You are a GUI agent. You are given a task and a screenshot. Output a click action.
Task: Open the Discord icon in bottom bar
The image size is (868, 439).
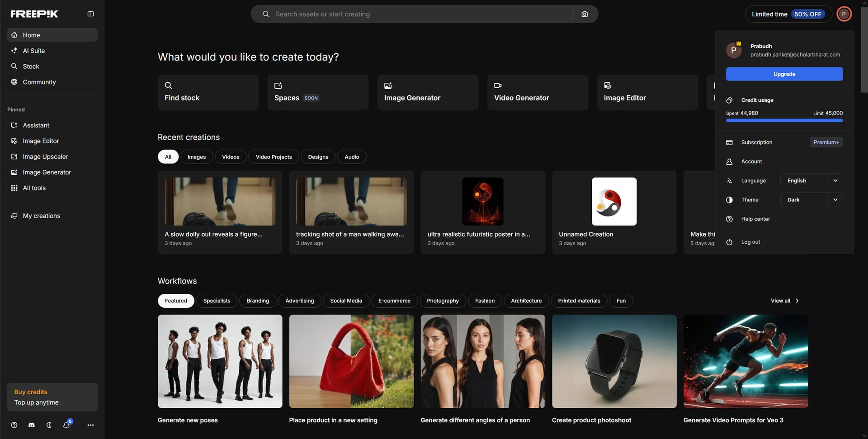pyautogui.click(x=32, y=425)
